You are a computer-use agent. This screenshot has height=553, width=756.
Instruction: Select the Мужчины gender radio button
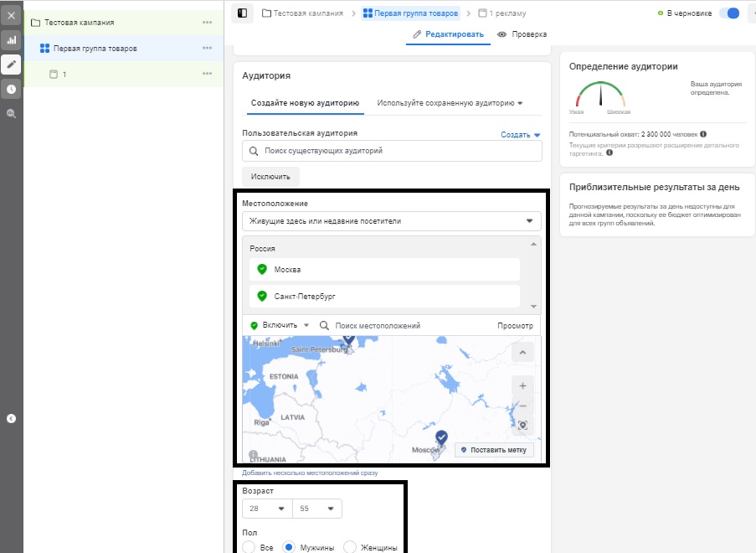click(x=288, y=547)
